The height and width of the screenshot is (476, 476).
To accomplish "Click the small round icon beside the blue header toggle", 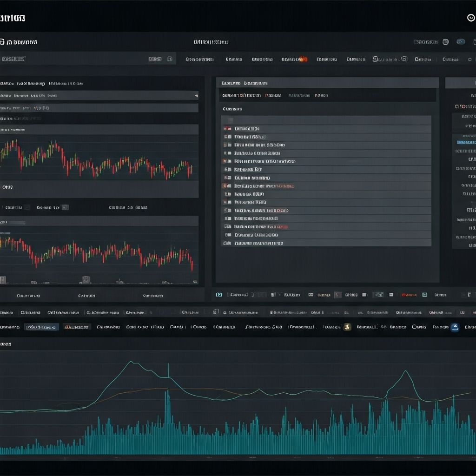I will coord(445,42).
